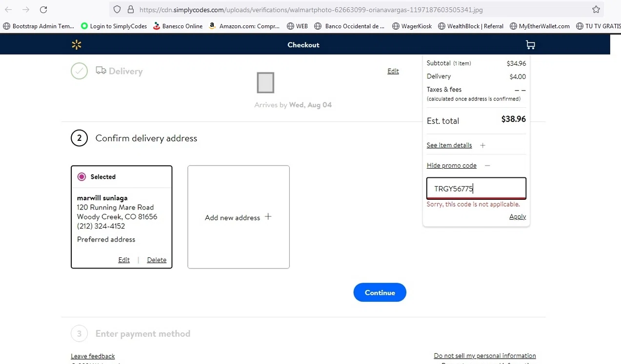Expand See item details

449,145
